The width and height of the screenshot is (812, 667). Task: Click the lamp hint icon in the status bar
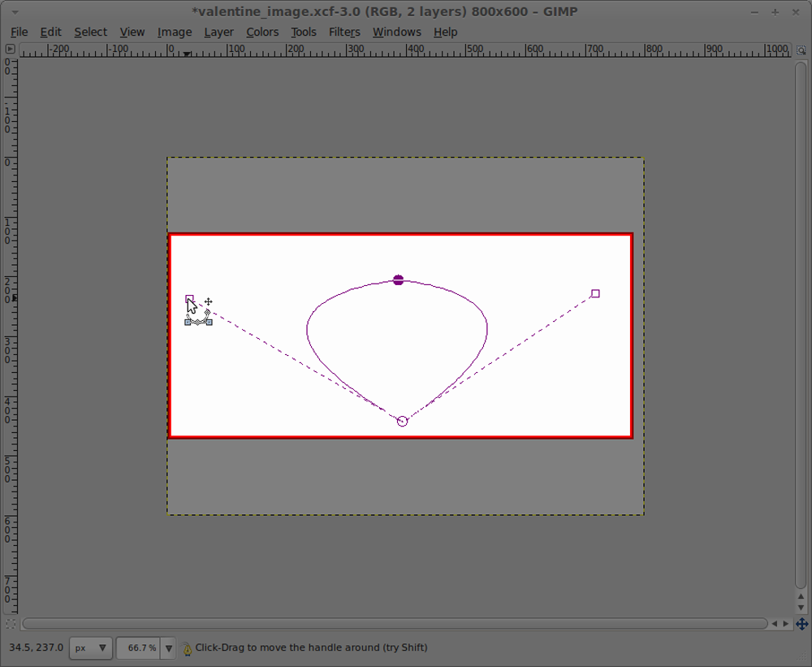(x=188, y=648)
